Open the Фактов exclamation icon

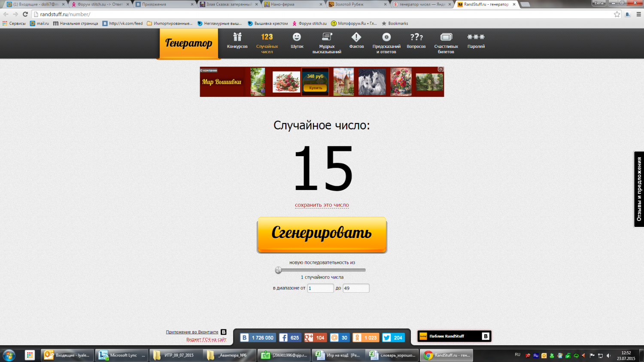(356, 38)
